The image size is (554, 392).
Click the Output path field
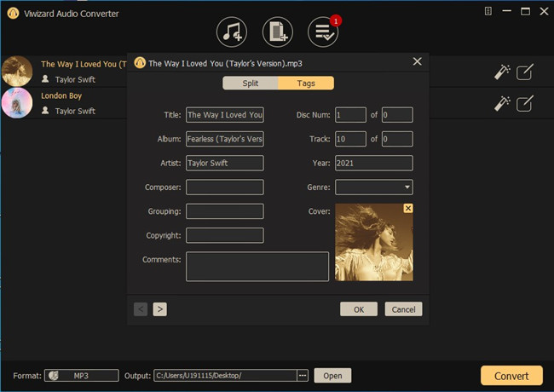coord(225,376)
